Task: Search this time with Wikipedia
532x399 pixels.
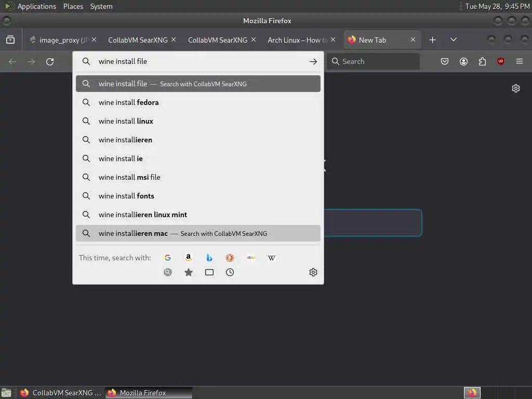Action: coord(271,258)
